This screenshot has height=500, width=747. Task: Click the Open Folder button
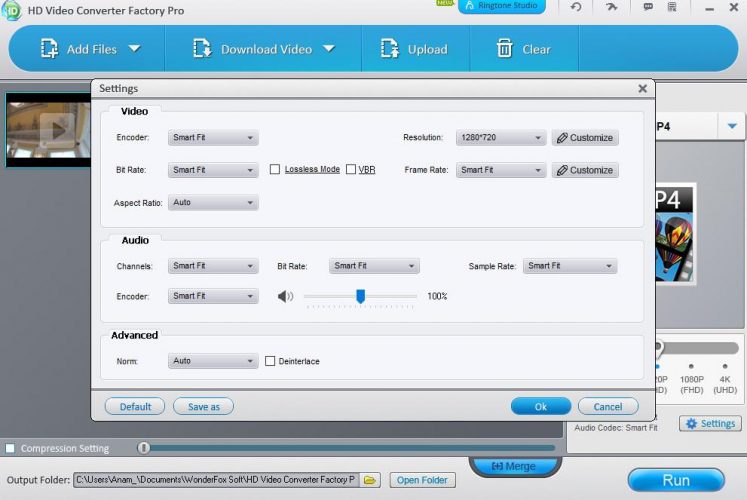tap(422, 480)
